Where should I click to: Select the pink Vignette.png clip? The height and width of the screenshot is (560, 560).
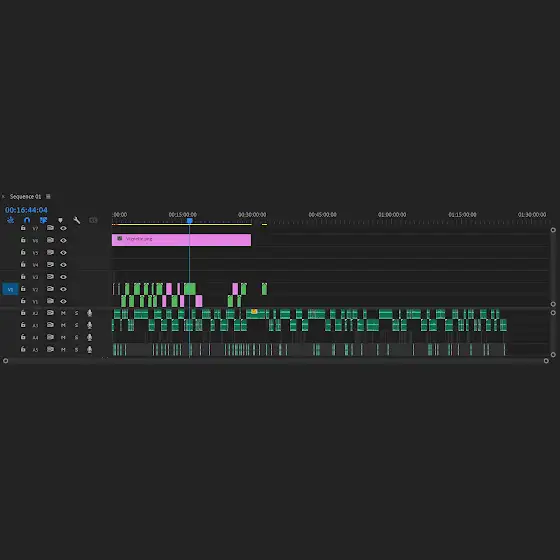pos(181,240)
